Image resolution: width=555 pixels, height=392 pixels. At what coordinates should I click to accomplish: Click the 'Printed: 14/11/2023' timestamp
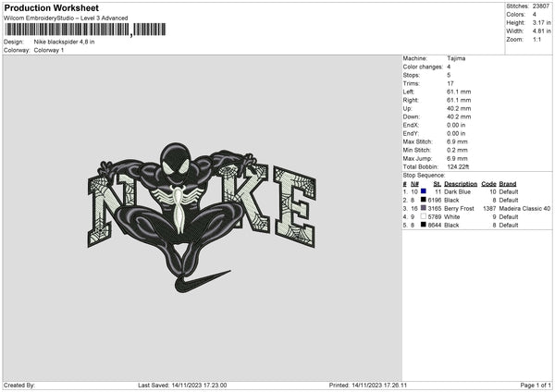click(368, 385)
